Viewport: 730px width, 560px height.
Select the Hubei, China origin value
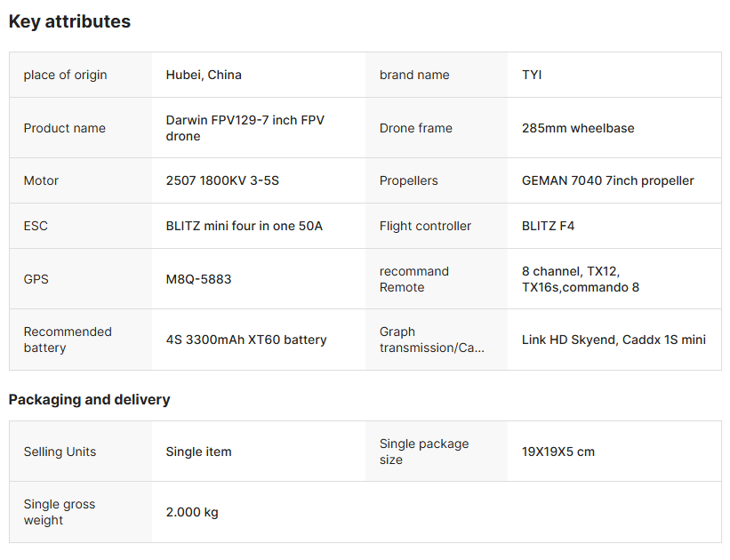204,75
